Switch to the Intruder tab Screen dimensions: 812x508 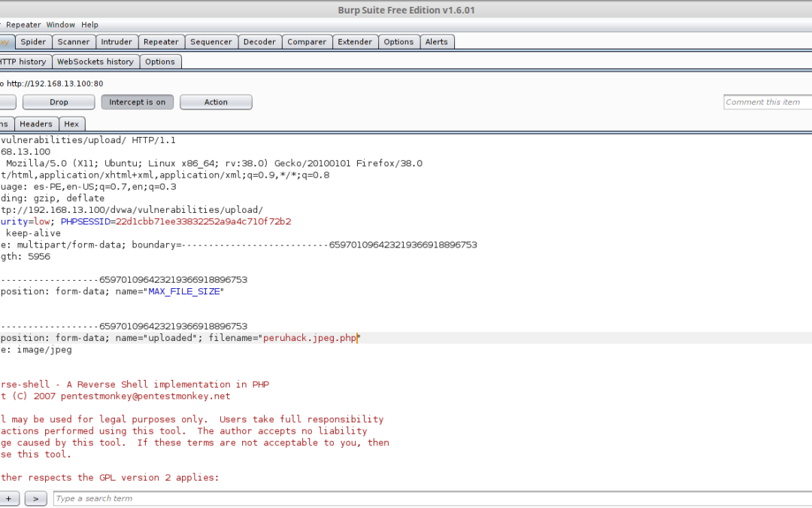(x=117, y=42)
